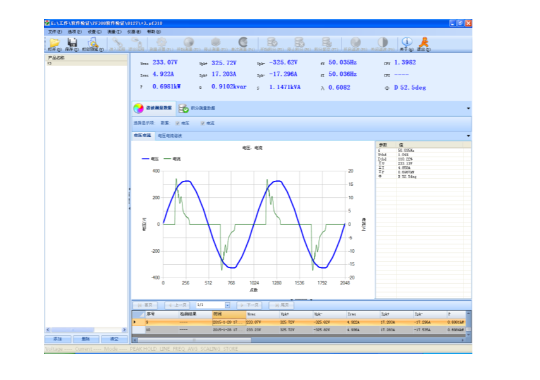Click the grayed half-shaded circle toolbar icon

point(383,42)
